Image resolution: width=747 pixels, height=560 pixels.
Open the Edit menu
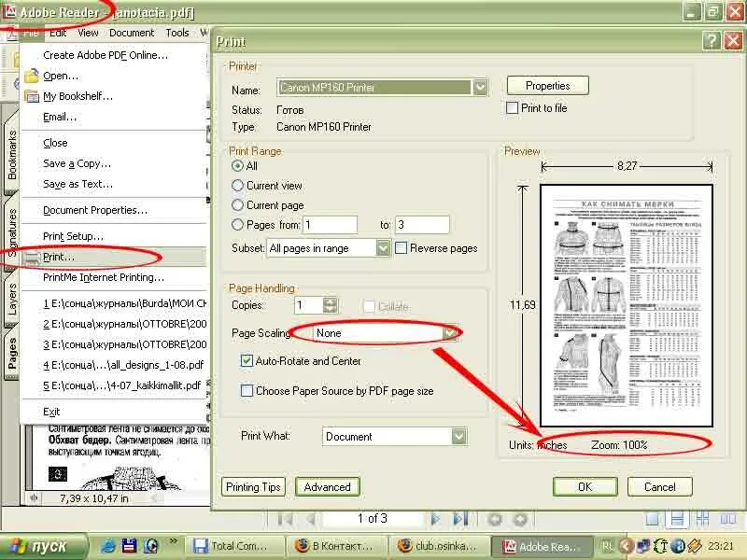(58, 33)
